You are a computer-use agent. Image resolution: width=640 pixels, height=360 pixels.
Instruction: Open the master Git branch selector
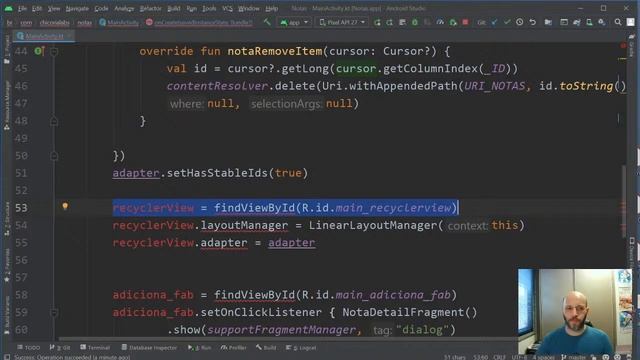pyautogui.click(x=574, y=357)
